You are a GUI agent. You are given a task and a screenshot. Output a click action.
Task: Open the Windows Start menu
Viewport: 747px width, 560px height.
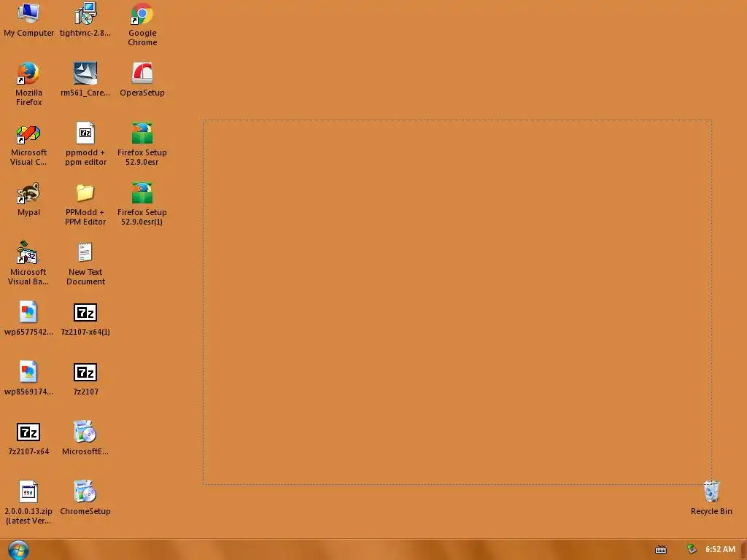coord(18,550)
